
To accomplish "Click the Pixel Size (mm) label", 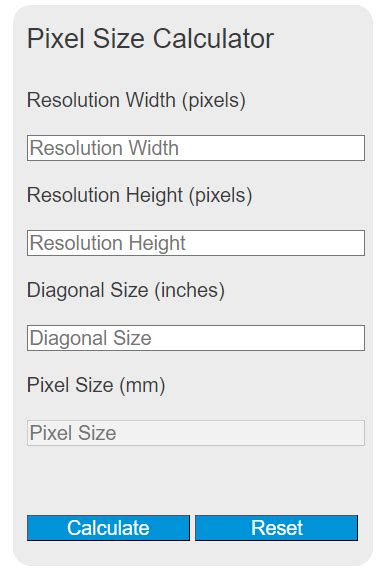I will [96, 385].
